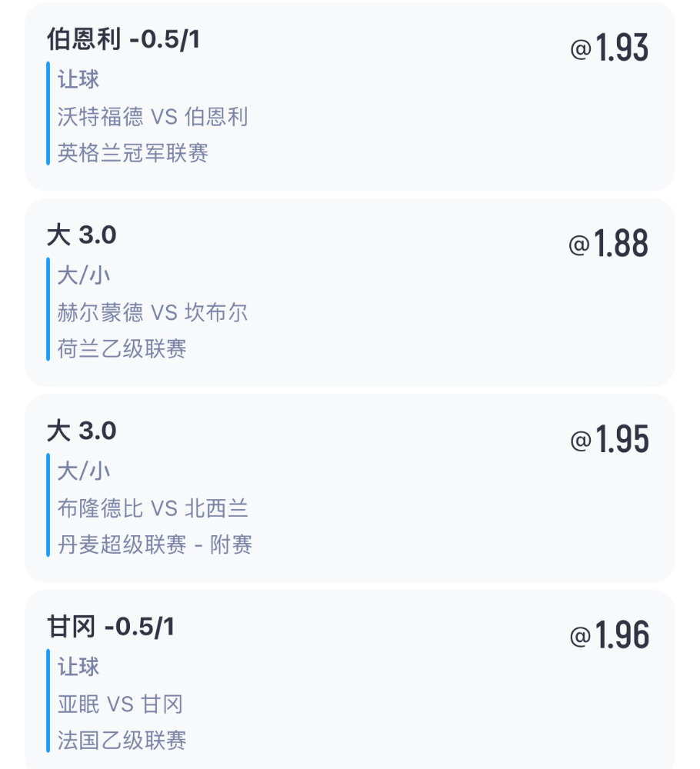Select 让球 label under 伯恩利 bet
Screen dimensions: 700x769
click(78, 79)
